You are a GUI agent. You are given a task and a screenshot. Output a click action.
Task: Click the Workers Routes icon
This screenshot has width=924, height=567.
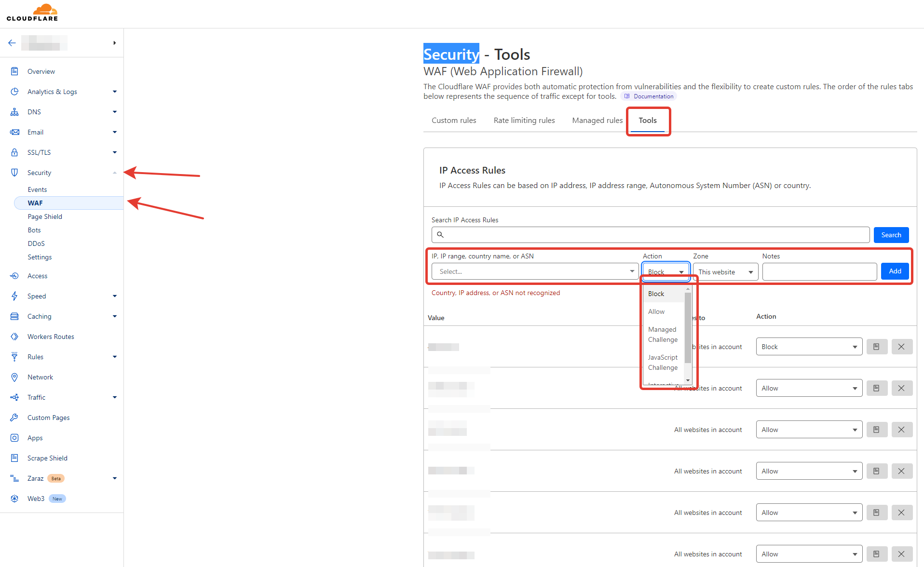tap(14, 337)
